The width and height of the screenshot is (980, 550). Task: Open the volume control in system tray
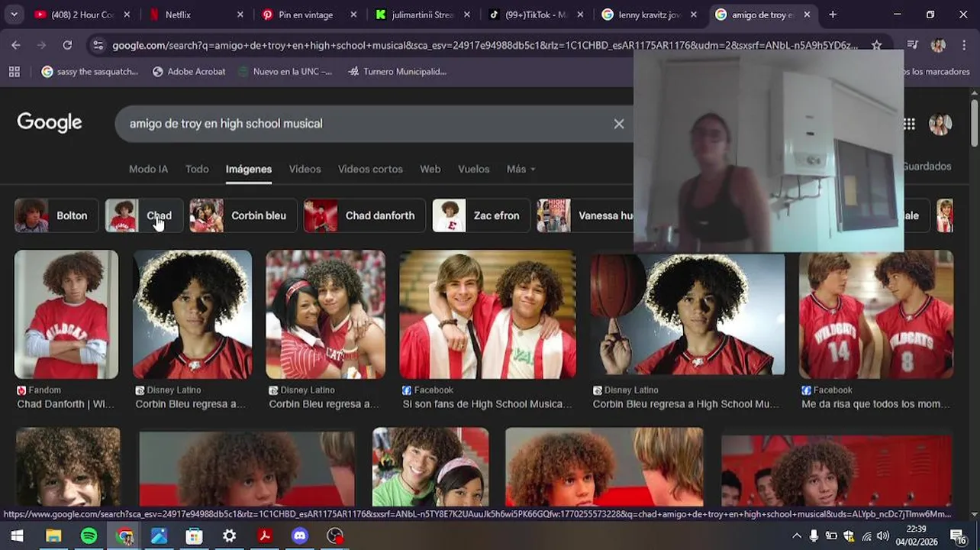pos(883,535)
